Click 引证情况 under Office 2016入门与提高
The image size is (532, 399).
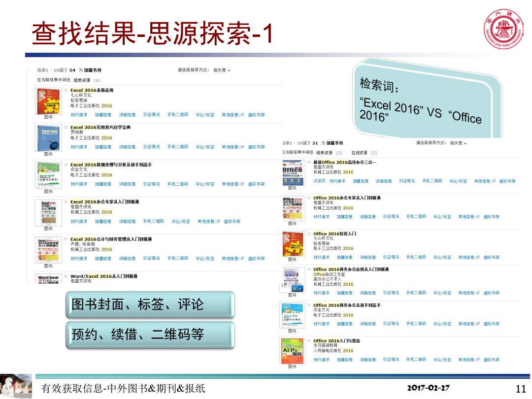pyautogui.click(x=391, y=360)
